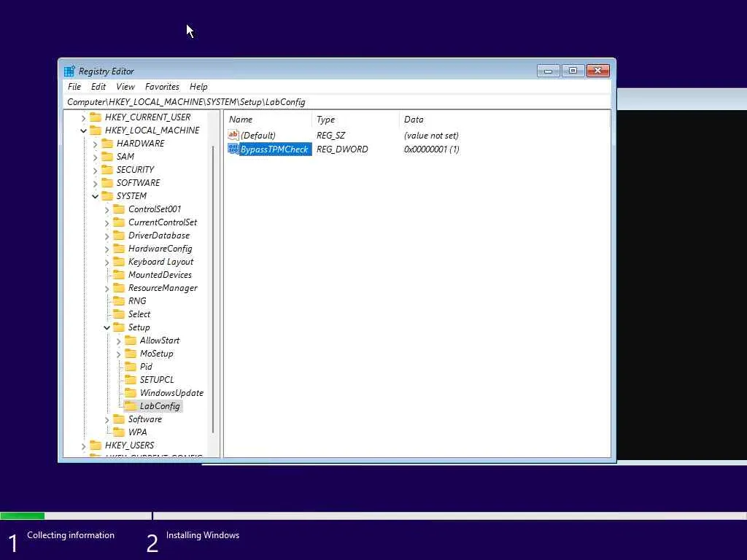Open the File menu
This screenshot has width=747, height=560.
[74, 87]
